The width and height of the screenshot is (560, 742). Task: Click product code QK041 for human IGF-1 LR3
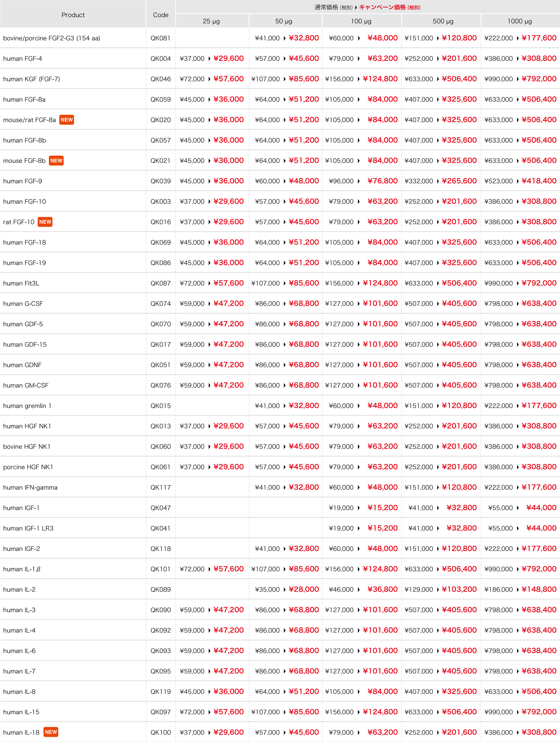click(161, 528)
